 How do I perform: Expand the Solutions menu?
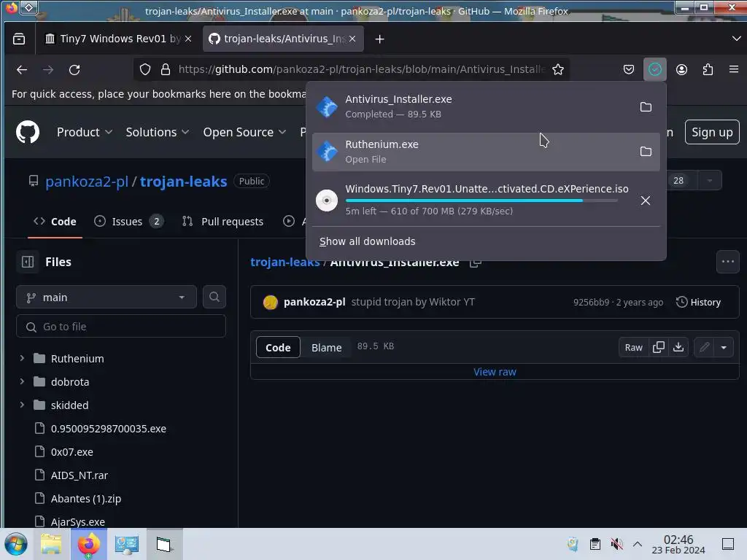(158, 132)
